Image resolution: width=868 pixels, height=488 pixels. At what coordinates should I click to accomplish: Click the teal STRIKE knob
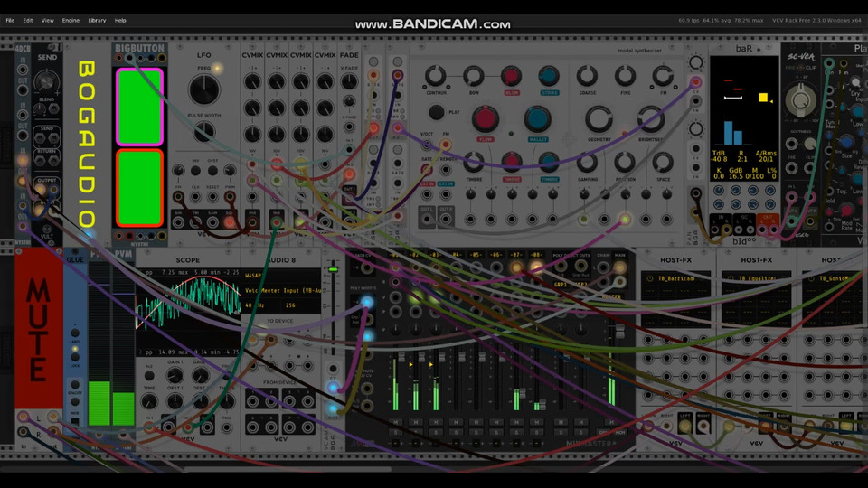[549, 76]
